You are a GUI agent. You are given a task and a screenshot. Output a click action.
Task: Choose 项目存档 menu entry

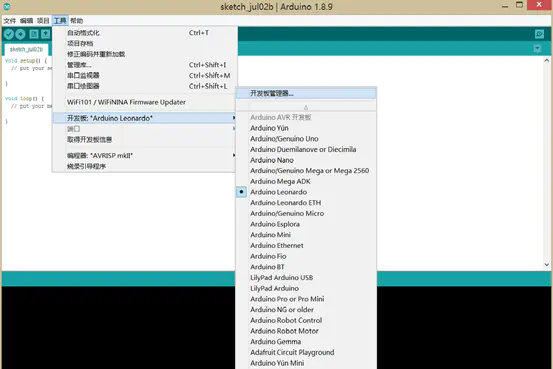(145, 43)
